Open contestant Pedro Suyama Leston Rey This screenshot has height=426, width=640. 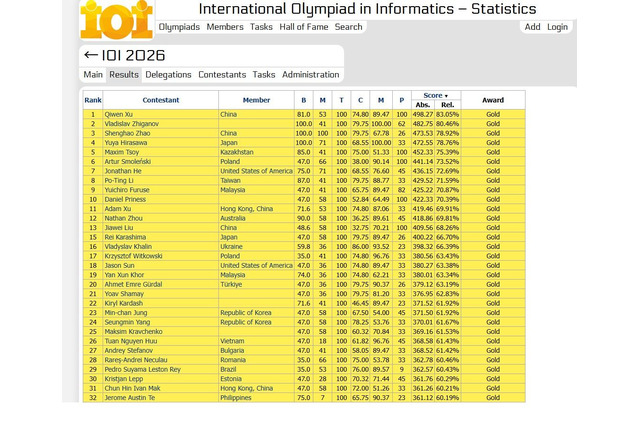click(142, 369)
